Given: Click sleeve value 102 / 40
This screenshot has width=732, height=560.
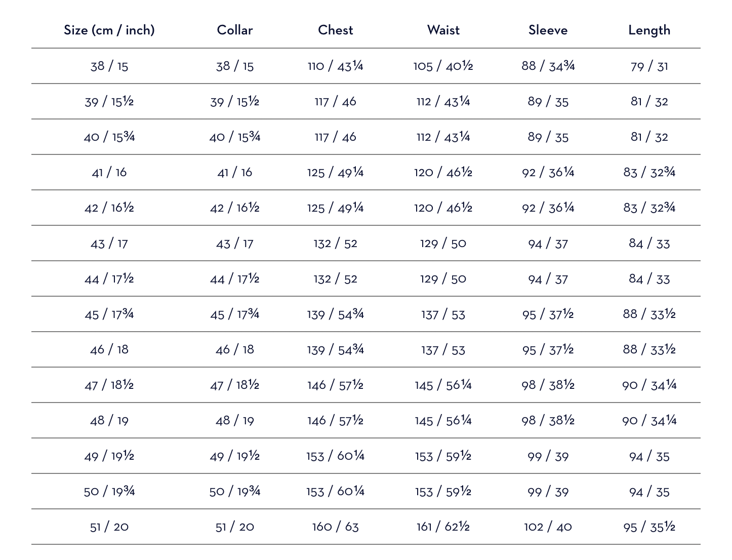Looking at the screenshot, I should pos(548,527).
